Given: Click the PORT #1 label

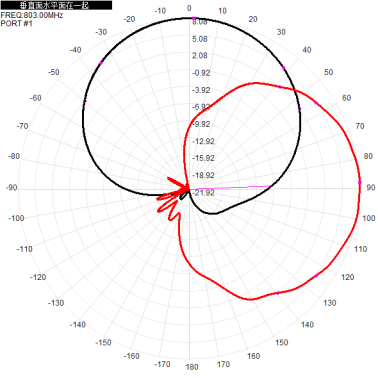Looking at the screenshot, I should point(17,23).
